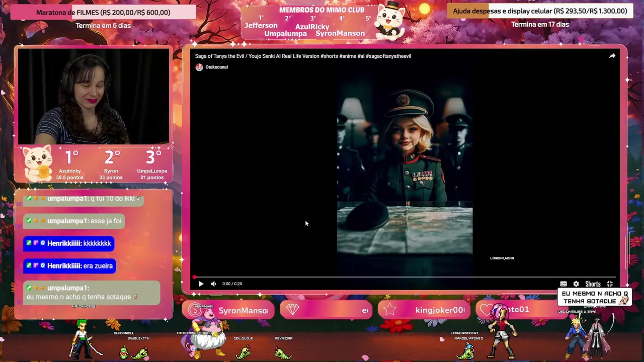
Task: Click the 0:00 / 0:25 time display
Action: (x=232, y=284)
